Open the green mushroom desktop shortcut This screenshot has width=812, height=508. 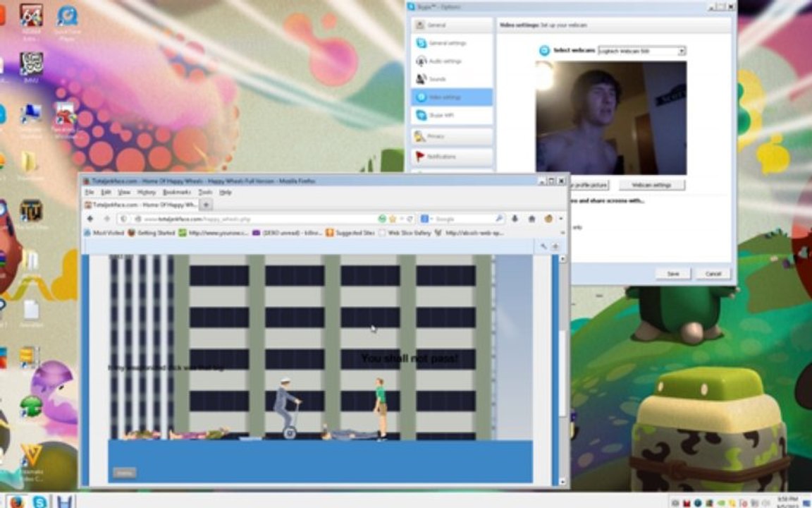click(x=31, y=407)
